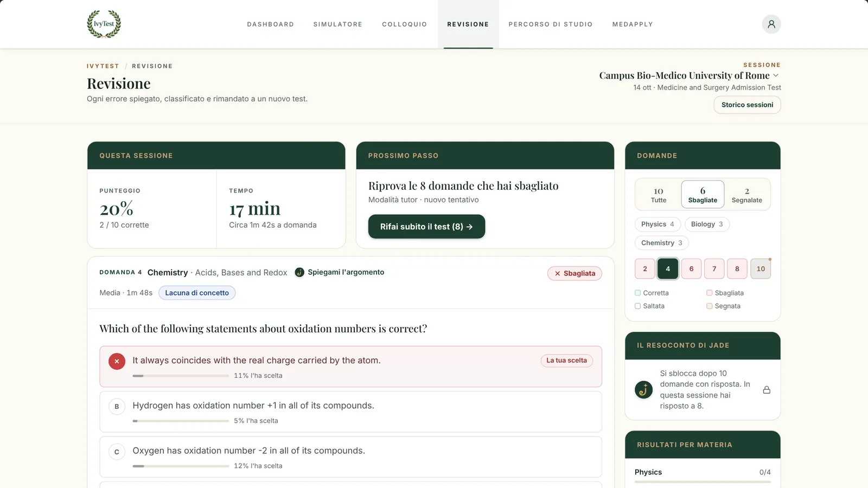
Task: Click Rifai subito il test (8) button
Action: 426,227
